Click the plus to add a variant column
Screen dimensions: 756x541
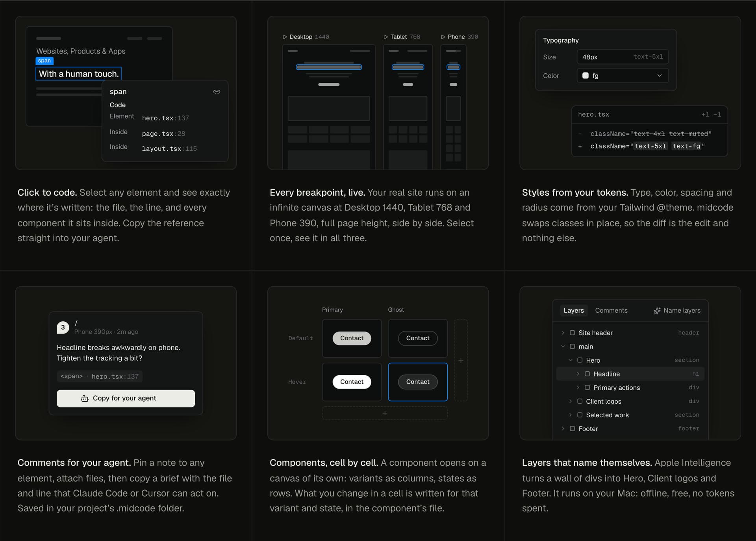click(461, 360)
